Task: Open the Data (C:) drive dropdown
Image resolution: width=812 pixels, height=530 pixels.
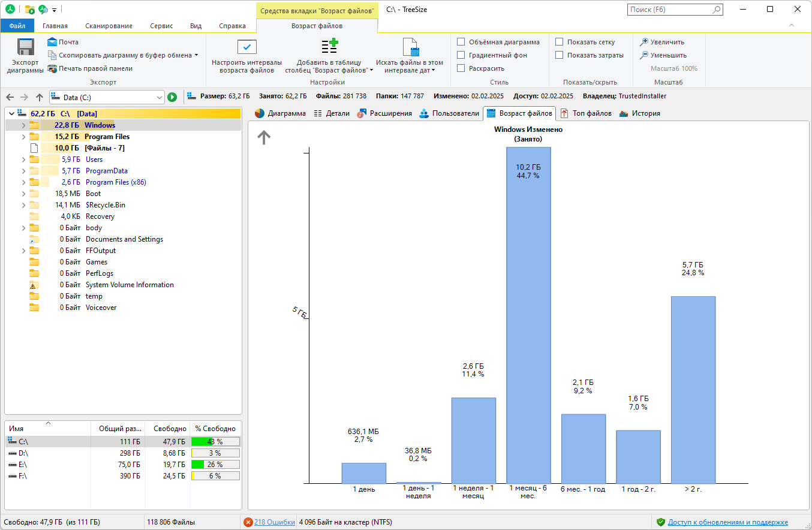Action: 159,97
